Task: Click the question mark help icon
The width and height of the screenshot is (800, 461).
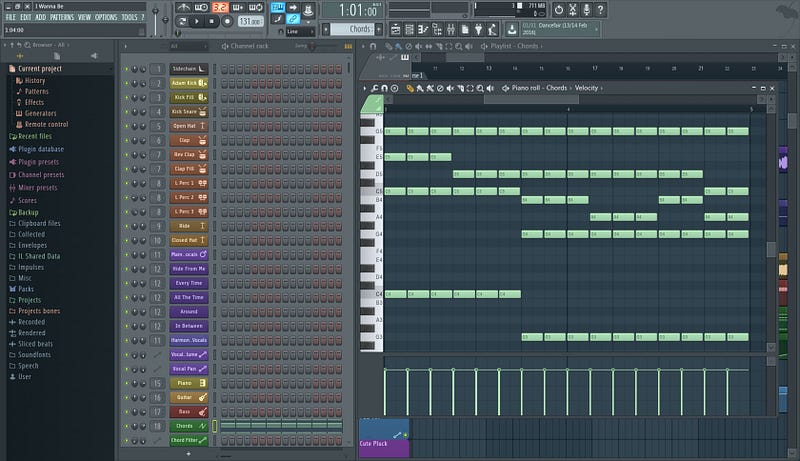Action: pyautogui.click(x=601, y=9)
